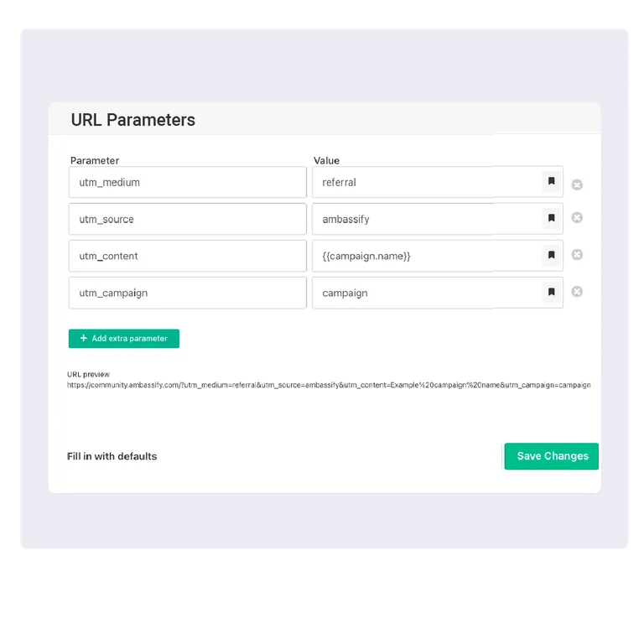Focus the utm_medium parameter field
644x644 pixels.
[188, 182]
